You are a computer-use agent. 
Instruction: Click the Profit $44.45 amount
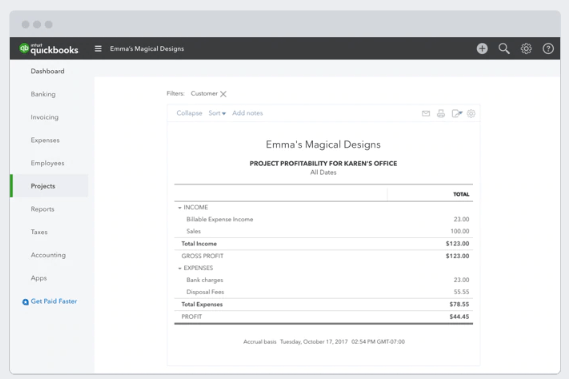click(x=459, y=317)
